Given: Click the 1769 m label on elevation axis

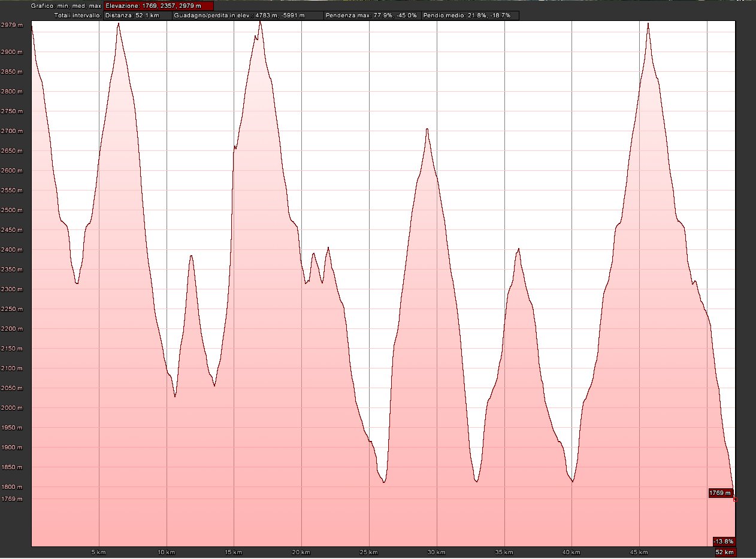Looking at the screenshot, I should point(12,499).
